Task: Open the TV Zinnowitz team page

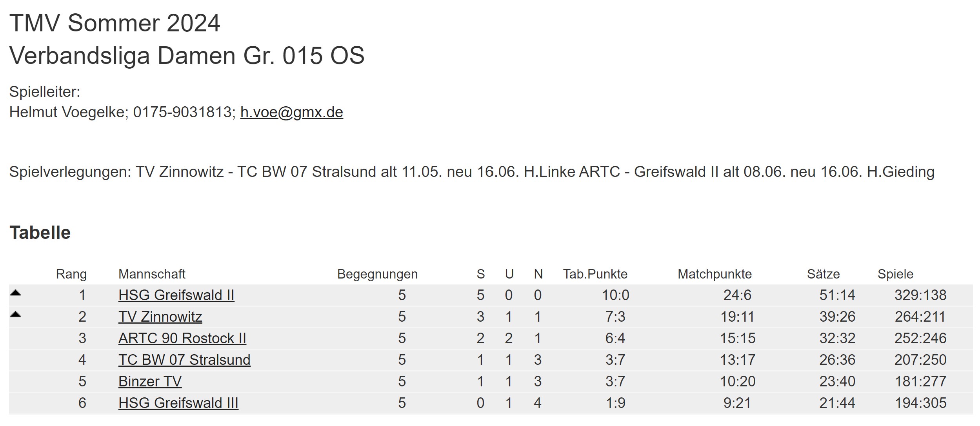Action: tap(160, 317)
